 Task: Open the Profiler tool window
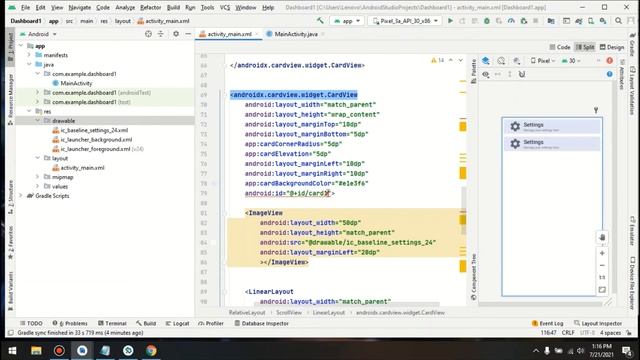click(x=211, y=323)
